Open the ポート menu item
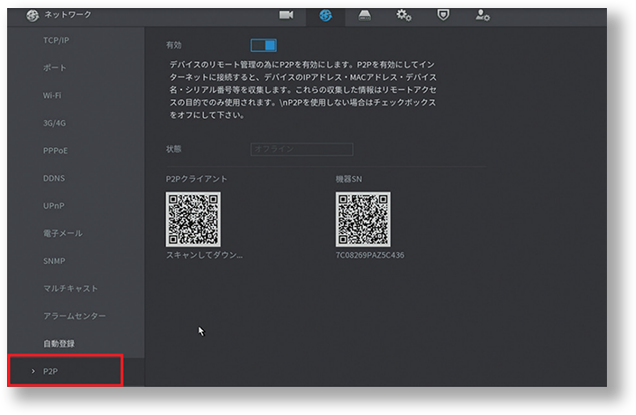The width and height of the screenshot is (636, 415). point(54,68)
